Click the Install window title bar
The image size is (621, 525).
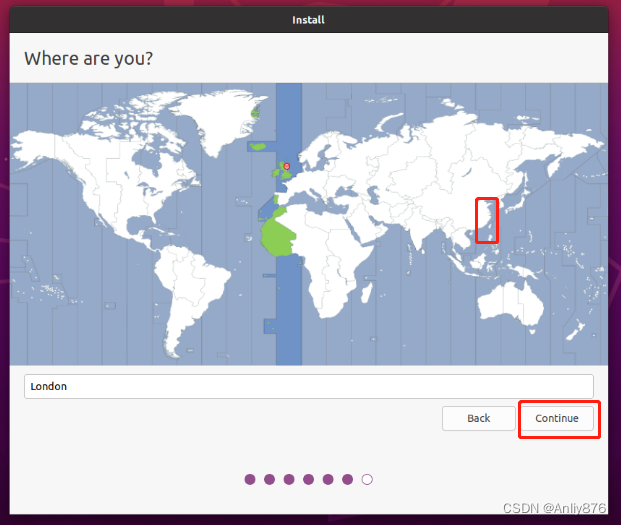point(309,20)
